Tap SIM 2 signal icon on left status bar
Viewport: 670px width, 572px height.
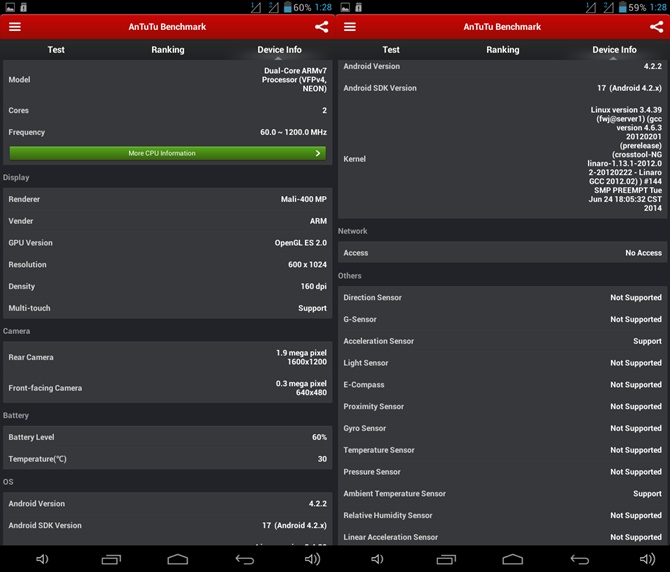[273, 7]
